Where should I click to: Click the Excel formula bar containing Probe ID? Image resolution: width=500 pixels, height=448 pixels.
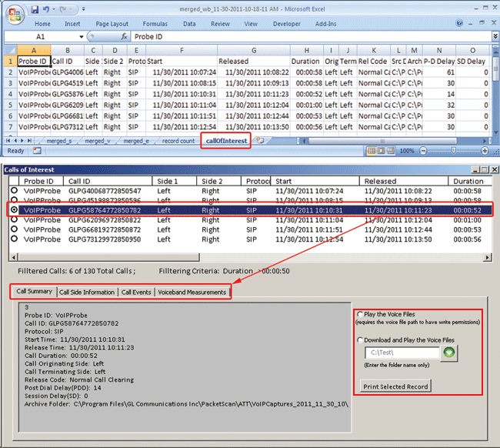point(312,37)
